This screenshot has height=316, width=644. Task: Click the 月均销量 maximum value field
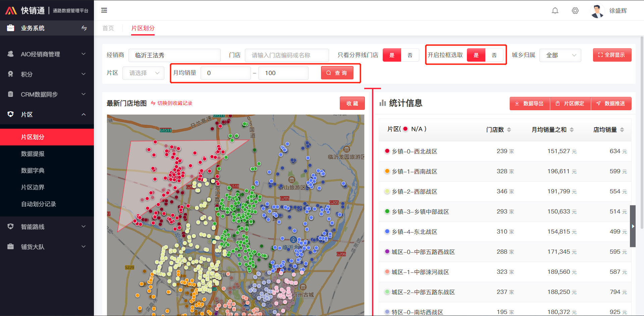click(283, 73)
